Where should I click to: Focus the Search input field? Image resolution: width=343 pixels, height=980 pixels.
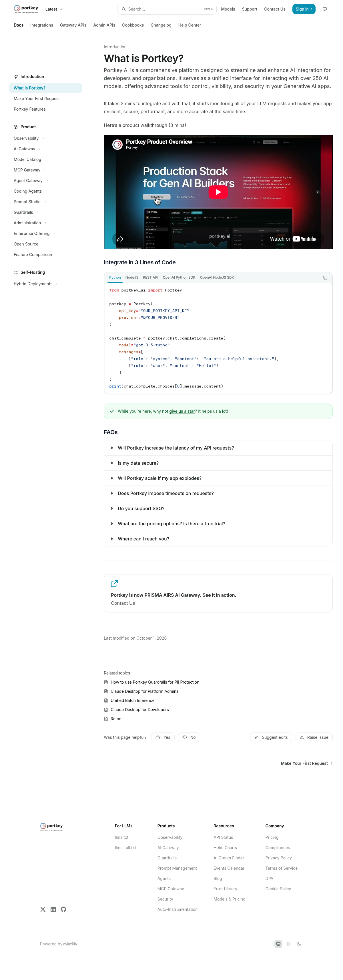[x=167, y=9]
